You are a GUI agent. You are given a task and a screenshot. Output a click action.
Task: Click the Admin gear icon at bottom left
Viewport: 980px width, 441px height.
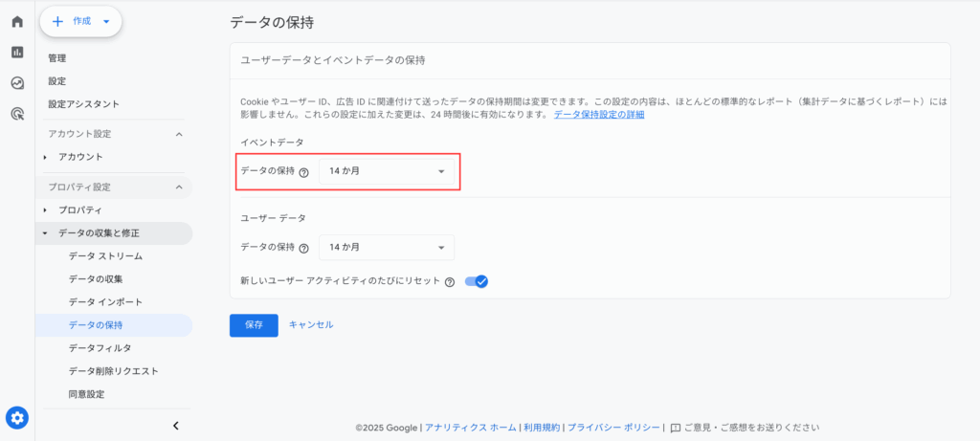pos(17,417)
